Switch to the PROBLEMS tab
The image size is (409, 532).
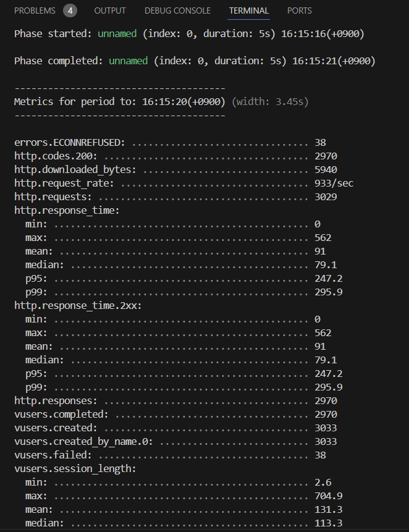pyautogui.click(x=34, y=11)
